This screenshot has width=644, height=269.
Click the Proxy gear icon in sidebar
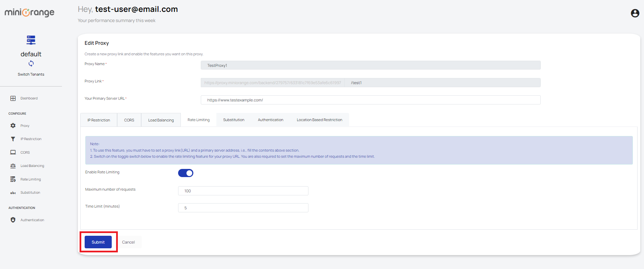pyautogui.click(x=13, y=126)
